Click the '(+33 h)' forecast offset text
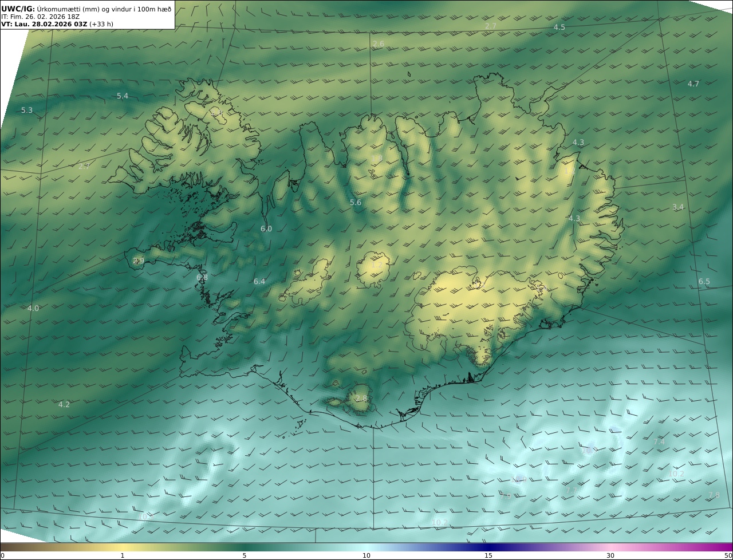The height and width of the screenshot is (560, 733). [101, 25]
